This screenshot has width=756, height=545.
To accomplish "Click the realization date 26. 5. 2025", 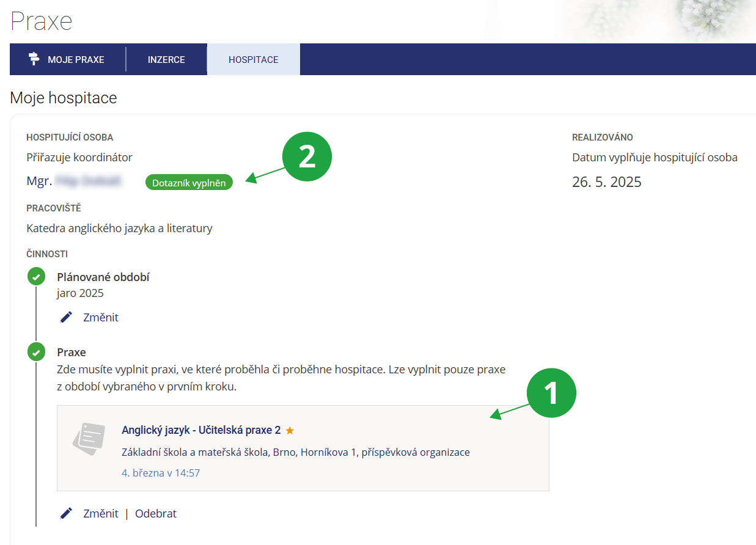I will coord(606,182).
